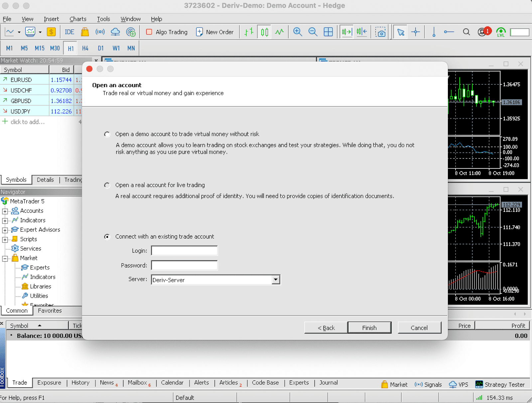Screen dimensions: 532x403
Task: Select the crosshair cursor tool
Action: pos(415,32)
